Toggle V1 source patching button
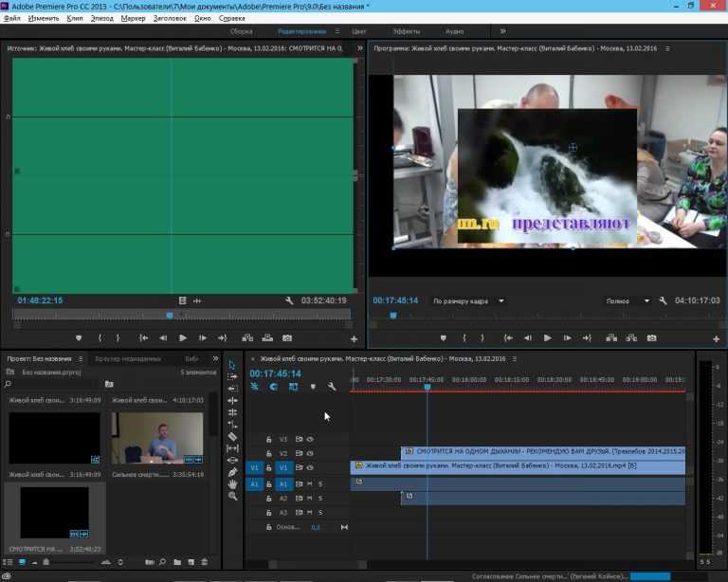This screenshot has height=582, width=728. pyautogui.click(x=254, y=468)
